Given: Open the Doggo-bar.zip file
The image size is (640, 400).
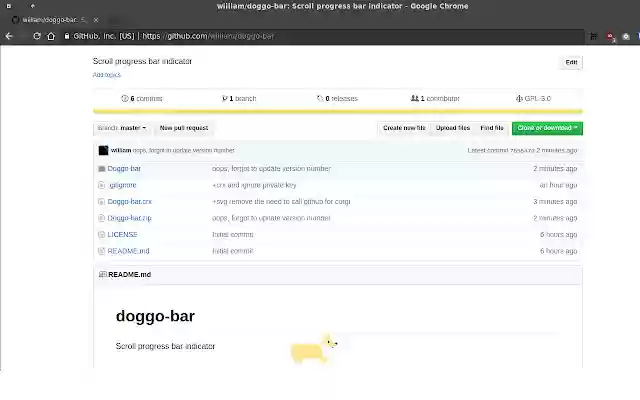Looking at the screenshot, I should click(129, 218).
